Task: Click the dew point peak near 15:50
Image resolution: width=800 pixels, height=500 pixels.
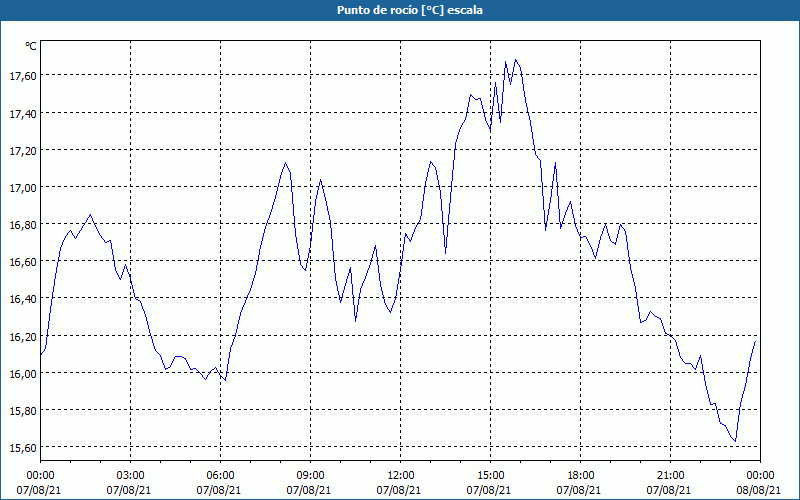Action: point(515,60)
